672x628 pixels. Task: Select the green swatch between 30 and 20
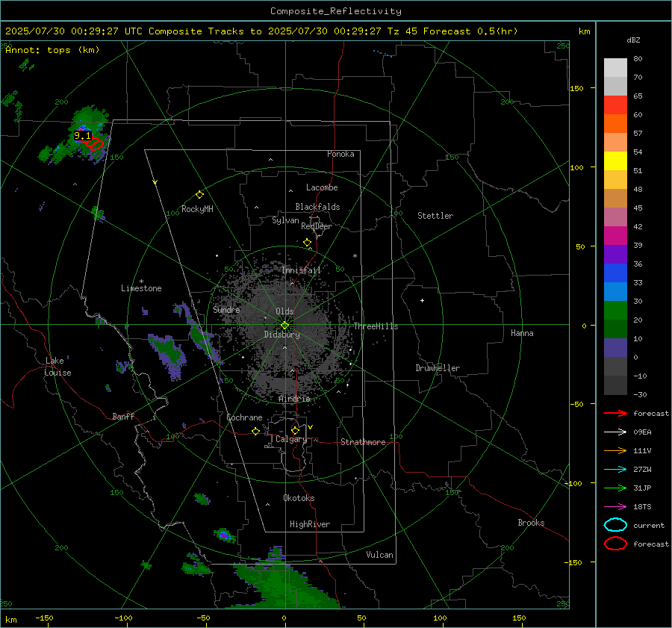coord(615,311)
